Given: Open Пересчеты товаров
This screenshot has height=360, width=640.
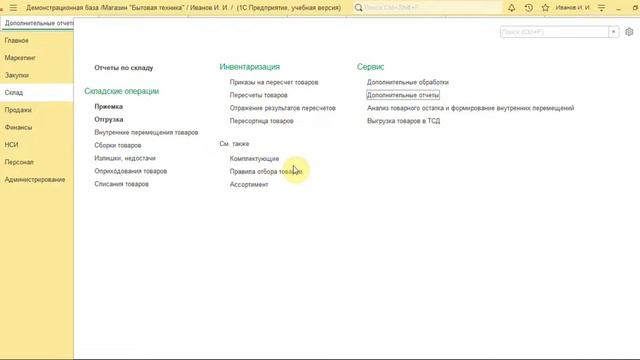Looking at the screenshot, I should pyautogui.click(x=258, y=95).
